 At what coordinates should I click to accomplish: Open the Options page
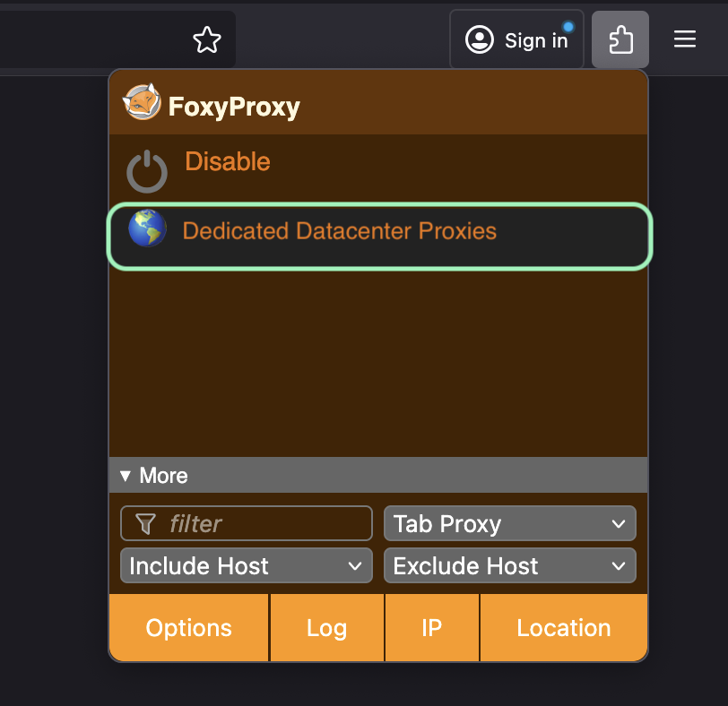(x=188, y=628)
